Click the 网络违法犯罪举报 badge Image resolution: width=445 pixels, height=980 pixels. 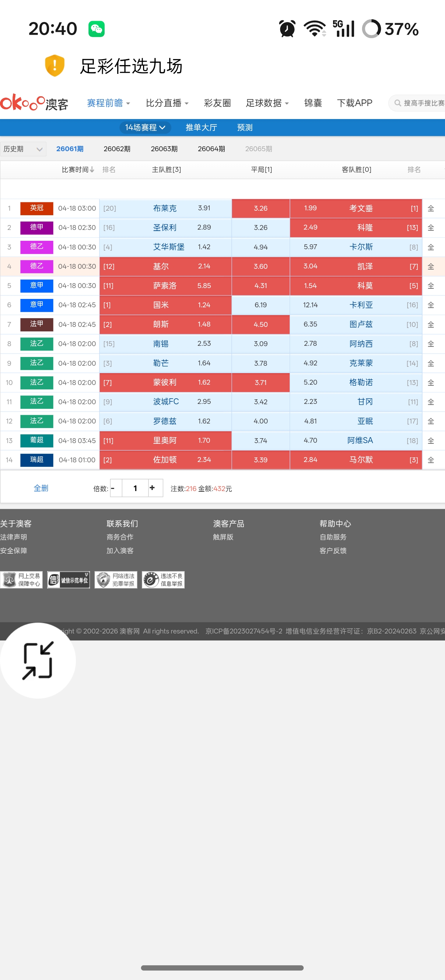(116, 580)
